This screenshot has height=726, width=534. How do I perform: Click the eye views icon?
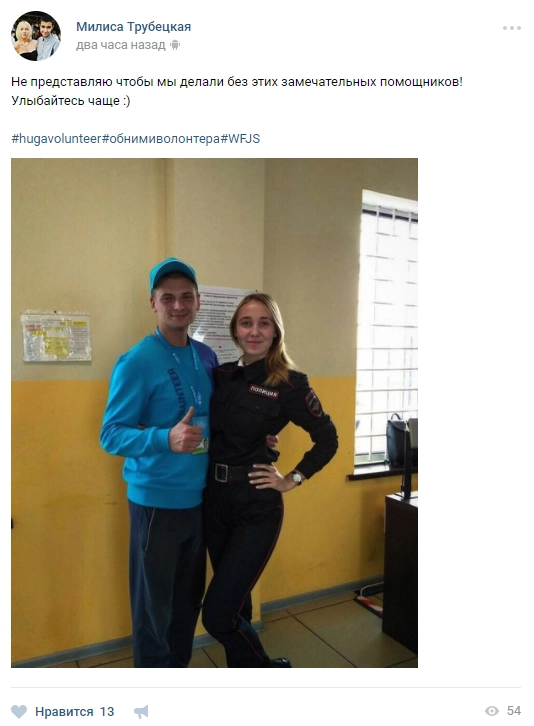point(492,711)
